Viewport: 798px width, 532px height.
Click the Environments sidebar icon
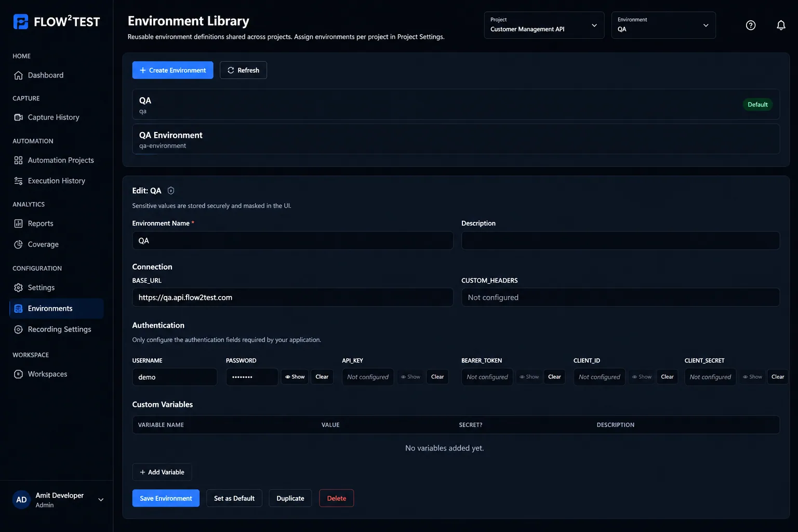coord(18,309)
